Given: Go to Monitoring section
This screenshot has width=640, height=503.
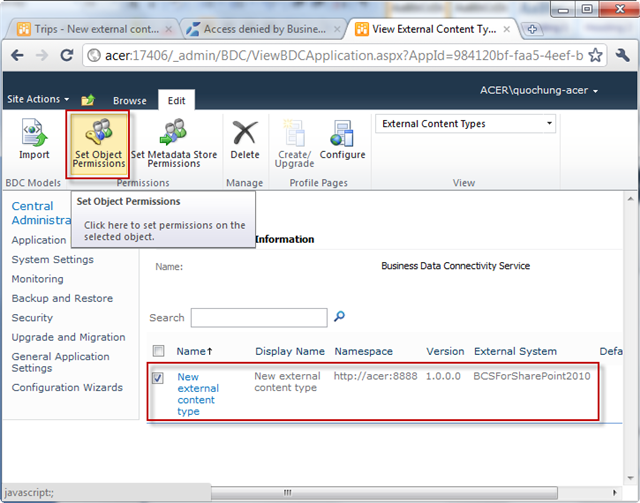Looking at the screenshot, I should coord(38,279).
